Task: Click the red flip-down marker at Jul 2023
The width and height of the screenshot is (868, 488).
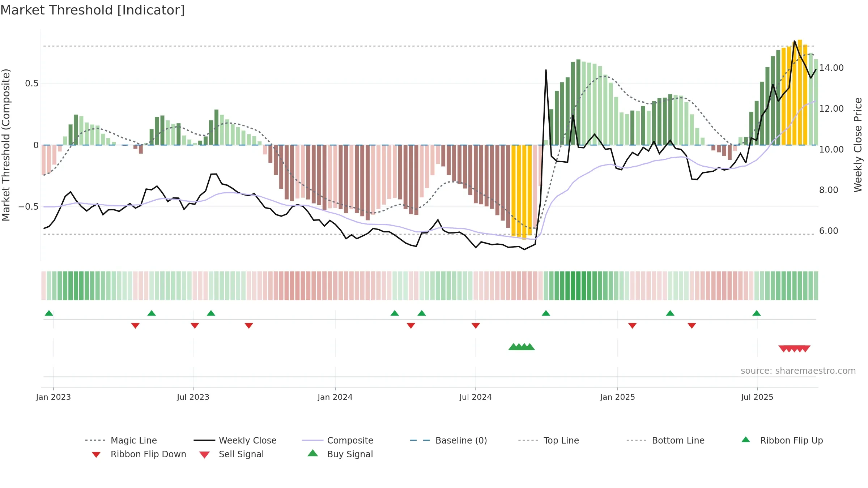Action: pos(195,326)
